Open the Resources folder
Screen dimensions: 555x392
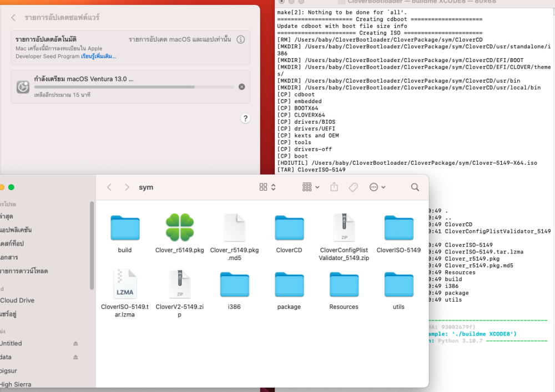pos(344,284)
